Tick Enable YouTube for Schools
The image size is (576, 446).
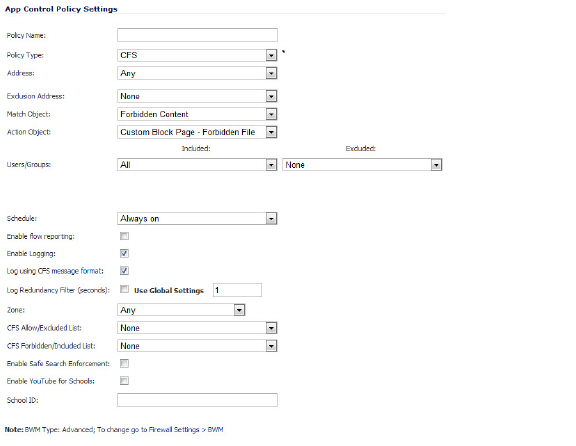[x=125, y=381]
